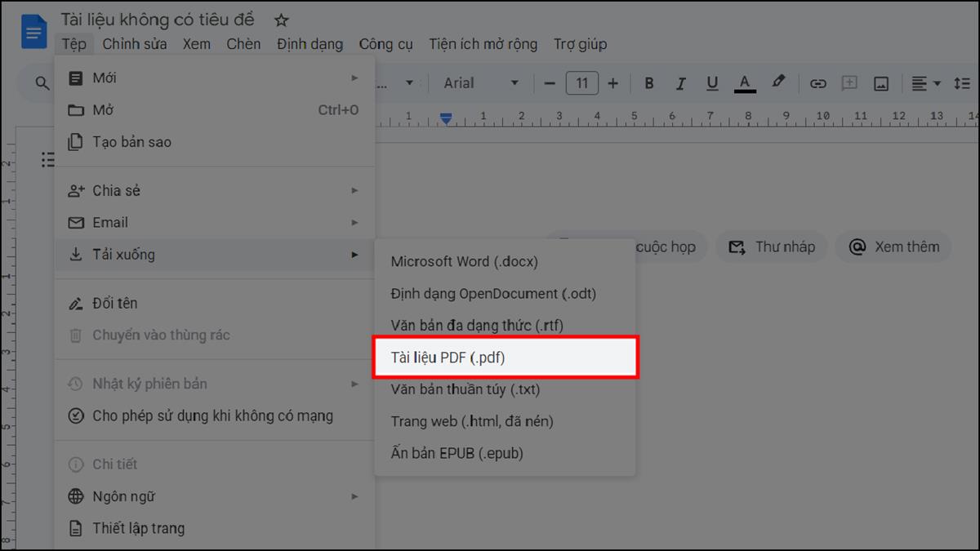Open the line spacing dropdown
Viewport: 980px width, 551px height.
click(x=964, y=82)
